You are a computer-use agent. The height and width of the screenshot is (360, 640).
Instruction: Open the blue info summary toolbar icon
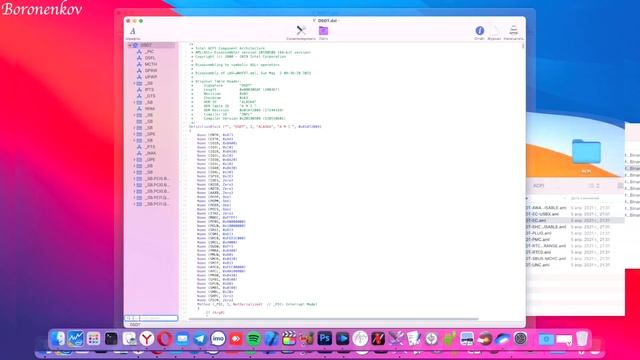coord(480,31)
